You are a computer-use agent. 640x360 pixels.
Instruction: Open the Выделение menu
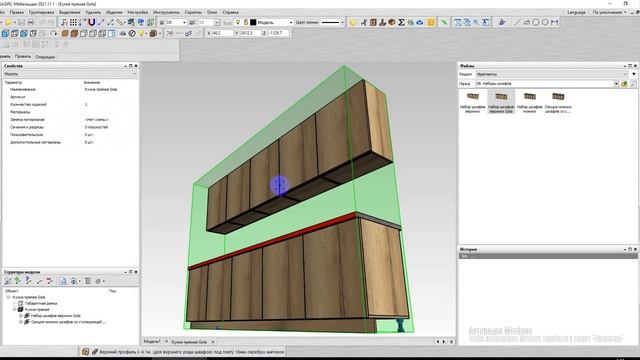(x=69, y=12)
